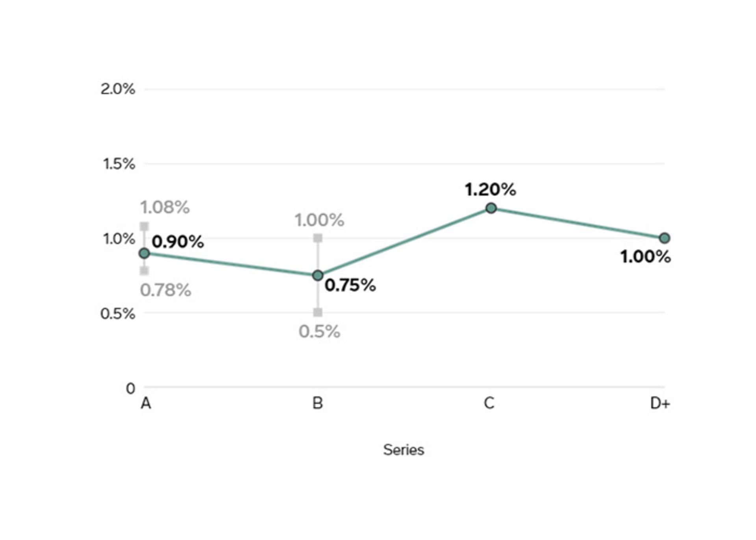This screenshot has width=756, height=540.
Task: Select the bold 1.20% value label
Action: pos(490,190)
